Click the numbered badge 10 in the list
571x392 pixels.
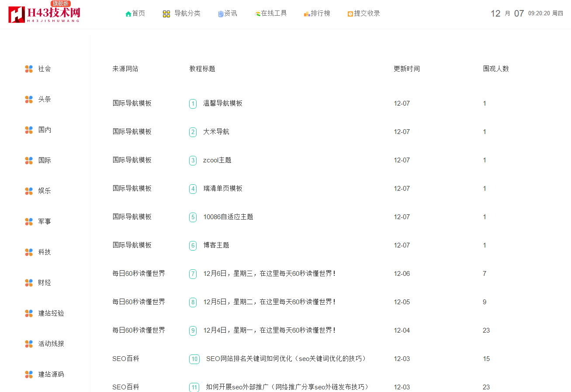pos(194,359)
